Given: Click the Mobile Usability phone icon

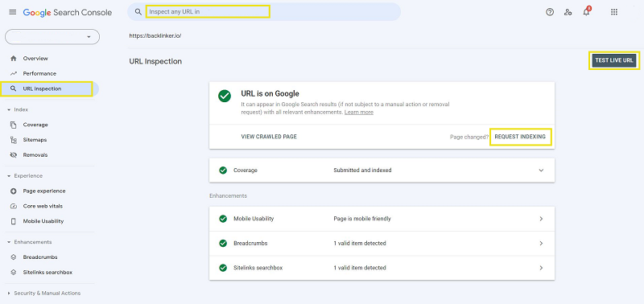Looking at the screenshot, I should (x=14, y=221).
